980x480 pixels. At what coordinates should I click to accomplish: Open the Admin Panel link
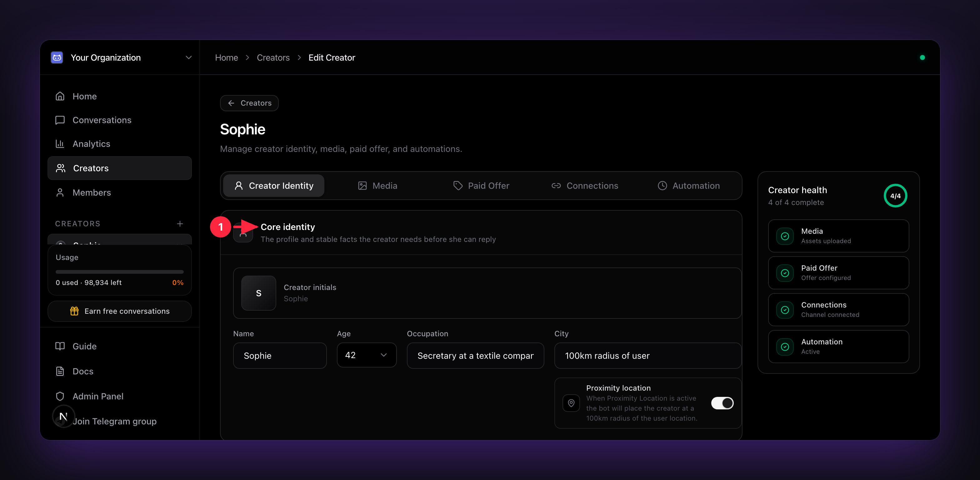click(119, 396)
